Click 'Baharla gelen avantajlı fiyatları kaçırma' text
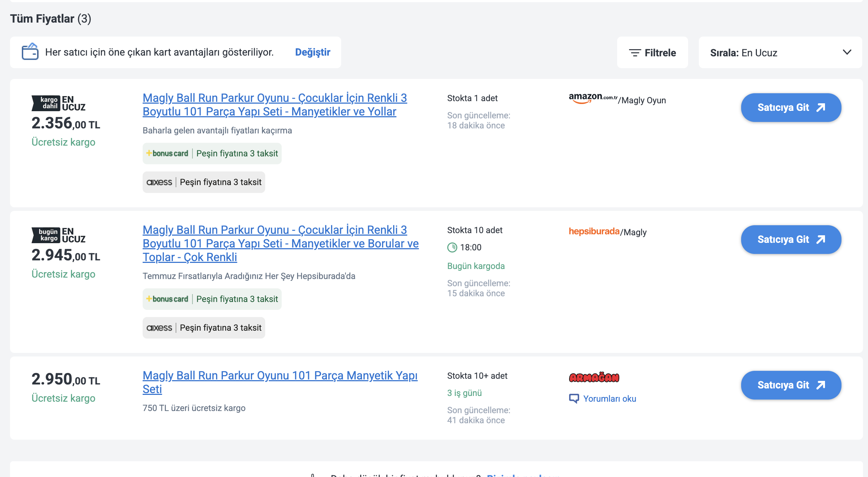The image size is (868, 477). coord(217,131)
